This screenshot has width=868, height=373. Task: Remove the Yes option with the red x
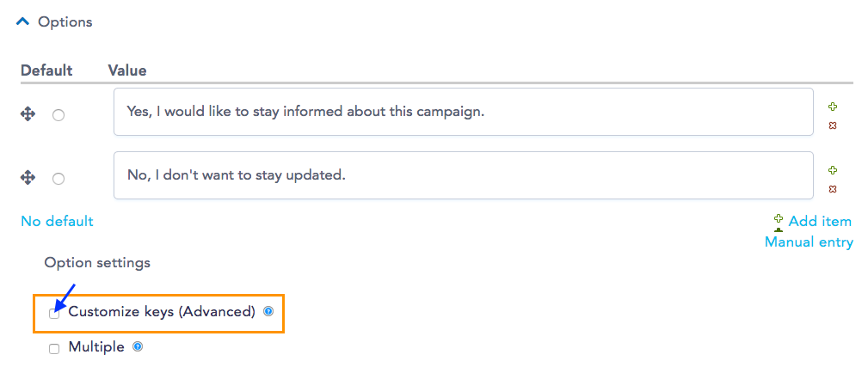[832, 125]
